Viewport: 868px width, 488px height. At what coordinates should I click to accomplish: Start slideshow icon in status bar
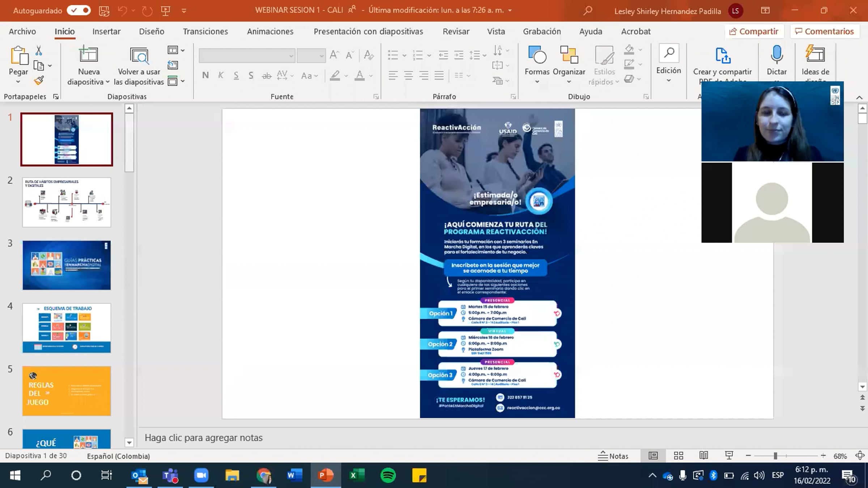[x=729, y=456]
